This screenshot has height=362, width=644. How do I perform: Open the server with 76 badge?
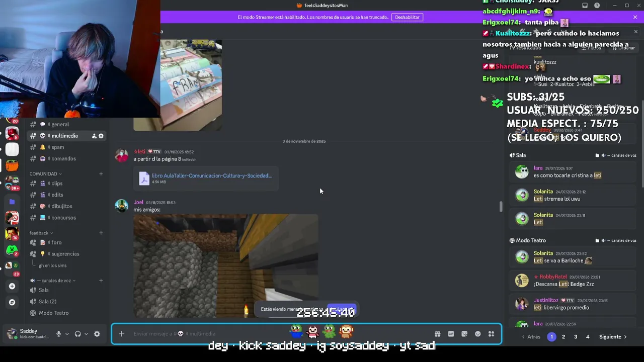tap(12, 234)
